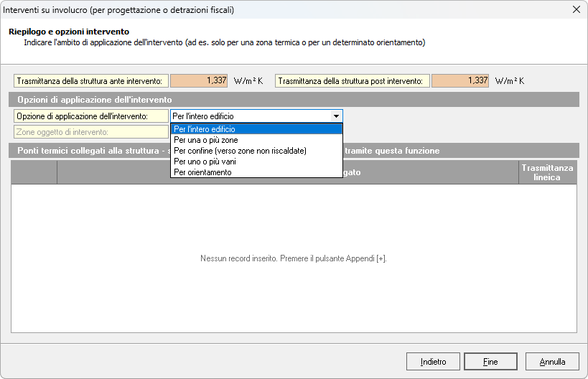This screenshot has width=588, height=379.
Task: Close the Interventi su involucro dialog
Action: (576, 10)
